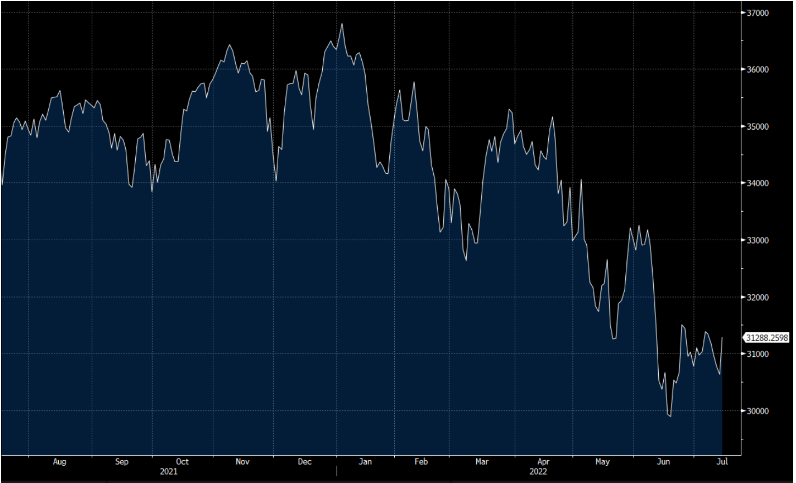Select the 36000 price axis label
The width and height of the screenshot is (796, 483).
click(x=757, y=70)
